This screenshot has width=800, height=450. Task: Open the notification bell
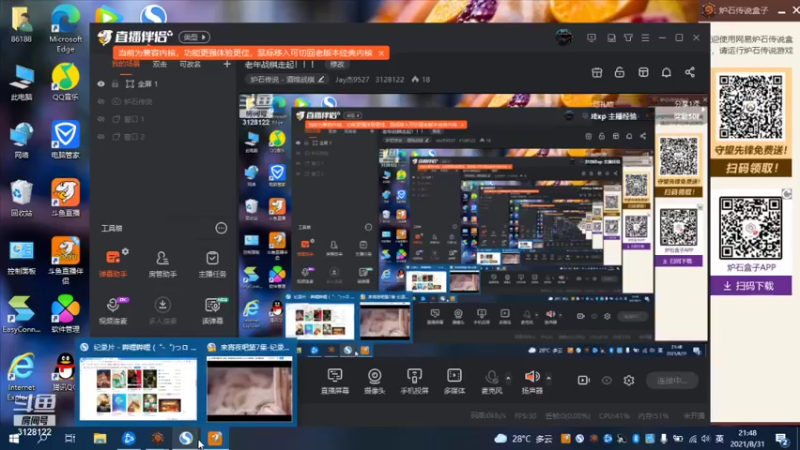coord(666,72)
